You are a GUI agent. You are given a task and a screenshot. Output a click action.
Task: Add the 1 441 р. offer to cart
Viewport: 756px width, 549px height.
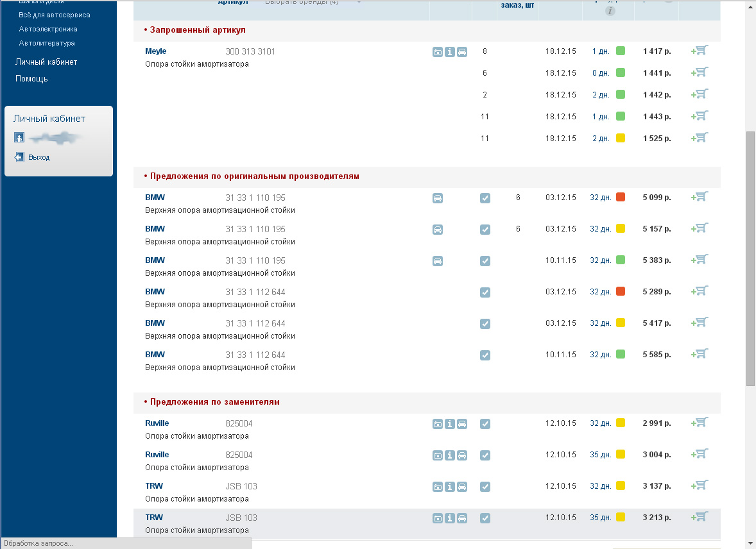tap(700, 72)
